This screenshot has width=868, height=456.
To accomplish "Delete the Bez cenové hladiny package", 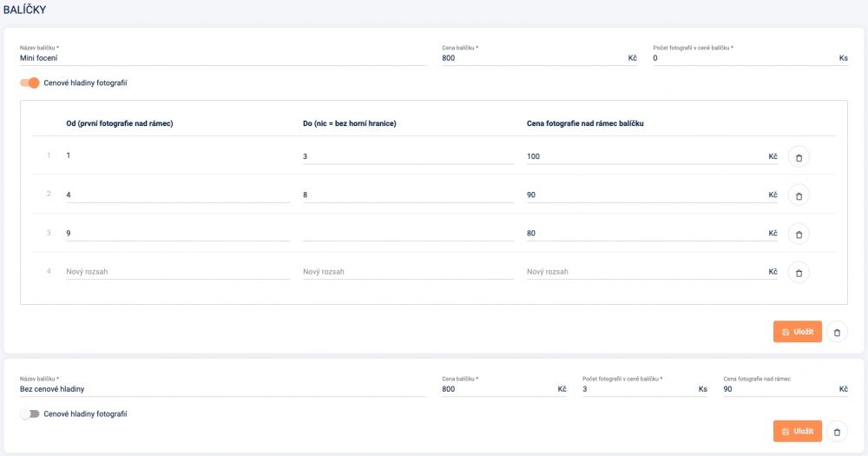I will pos(837,431).
